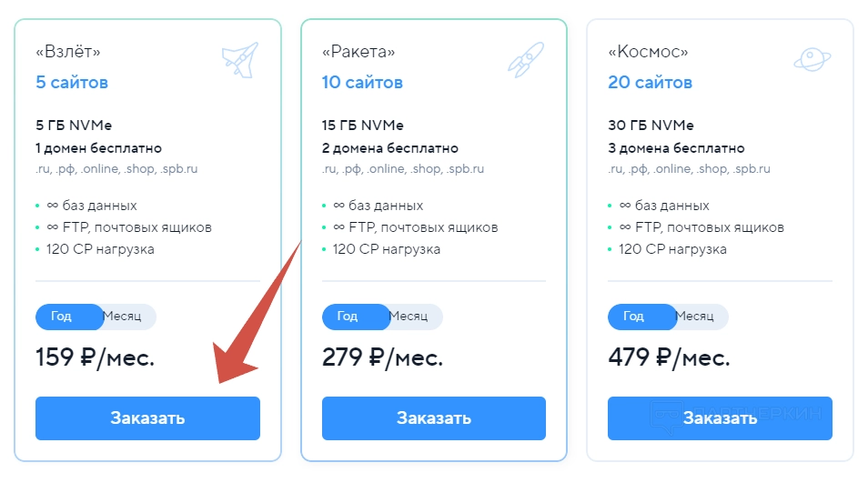
Task: Select «Год» billing on the «Космос» plan
Action: [633, 317]
